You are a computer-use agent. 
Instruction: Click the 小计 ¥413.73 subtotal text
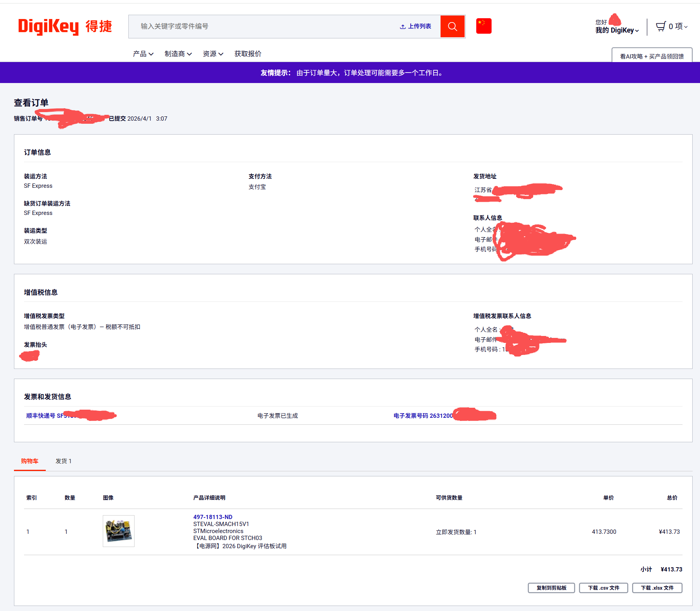(661, 569)
